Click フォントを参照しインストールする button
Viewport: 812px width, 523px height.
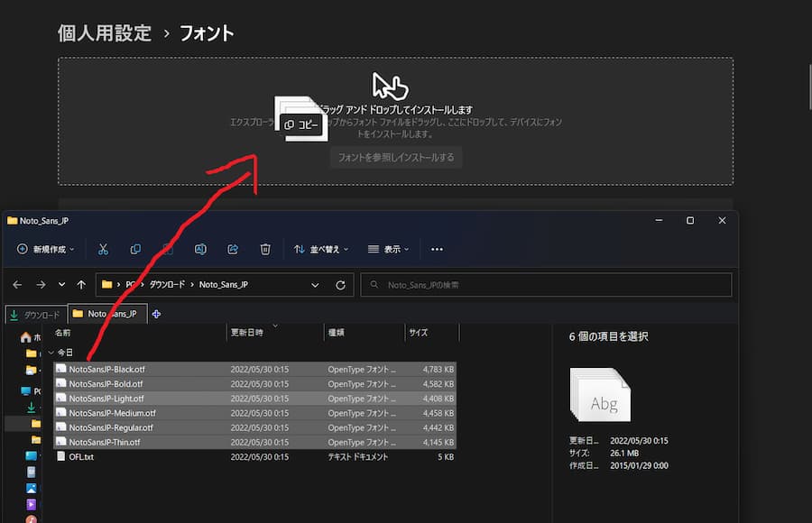(x=395, y=157)
